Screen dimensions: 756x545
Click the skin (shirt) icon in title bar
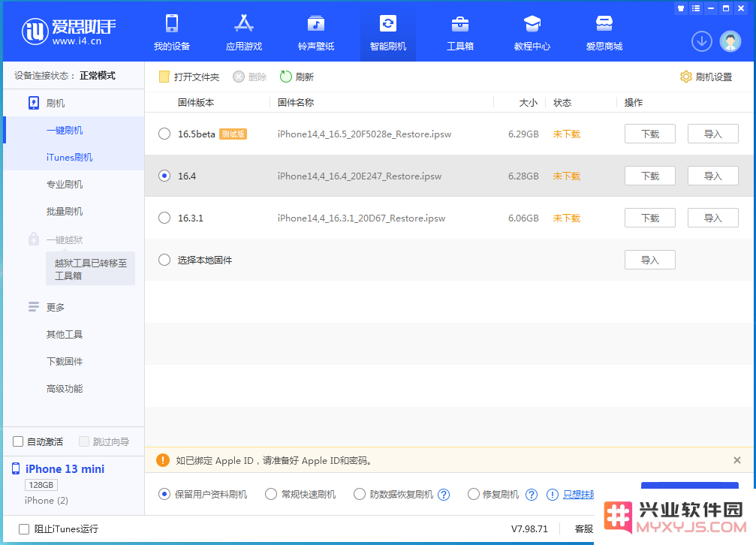pos(681,8)
